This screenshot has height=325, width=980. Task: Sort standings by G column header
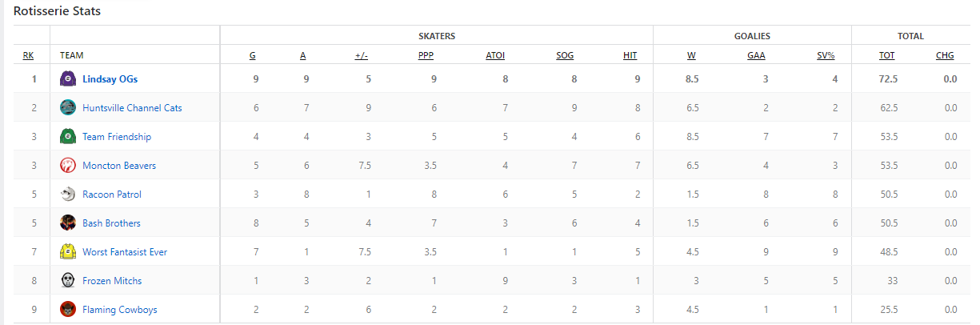point(253,56)
